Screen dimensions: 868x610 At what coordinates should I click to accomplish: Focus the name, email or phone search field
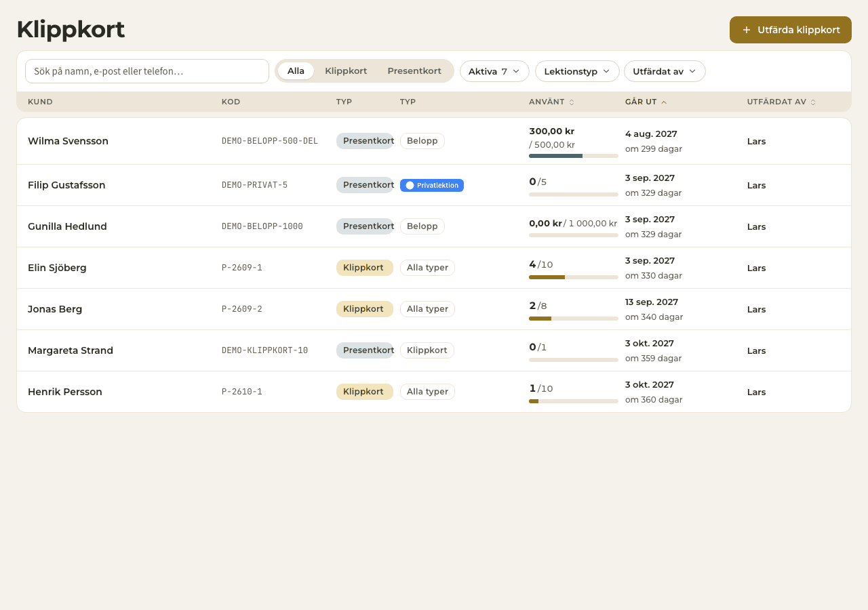(147, 71)
